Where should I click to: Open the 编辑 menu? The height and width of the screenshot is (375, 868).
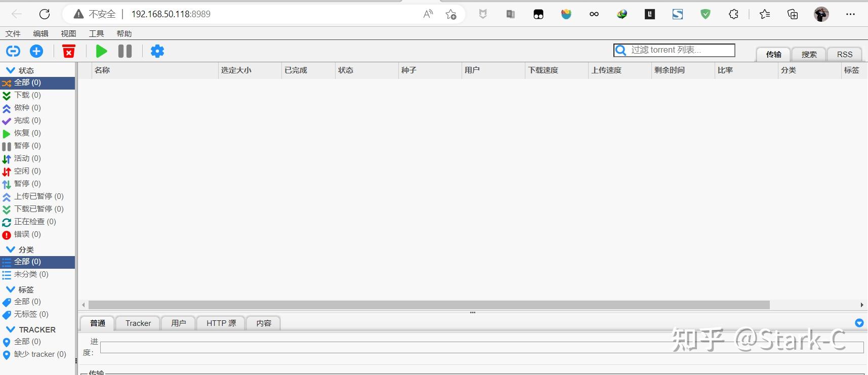click(41, 33)
